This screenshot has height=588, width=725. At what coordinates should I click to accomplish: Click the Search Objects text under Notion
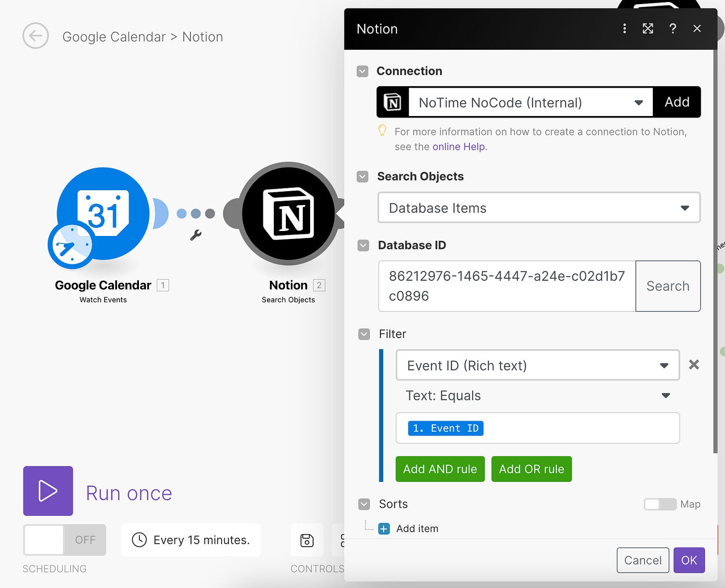pos(288,300)
